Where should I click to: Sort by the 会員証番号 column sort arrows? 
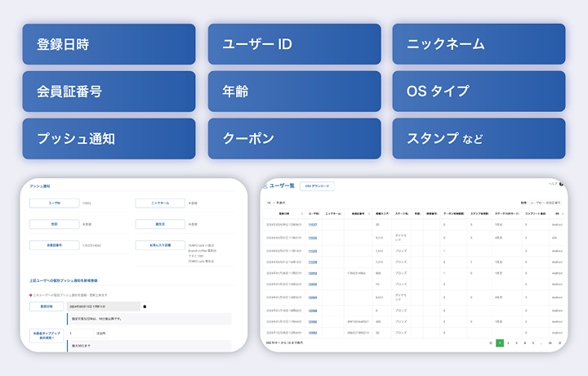coord(369,213)
